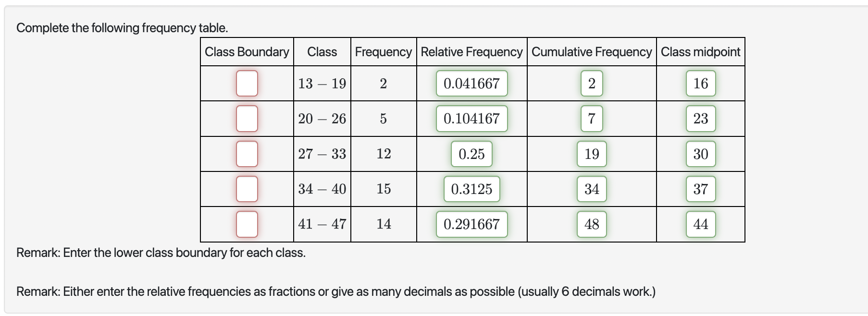This screenshot has width=868, height=316.
Task: Select the class midpoint field showing 44
Action: [700, 224]
